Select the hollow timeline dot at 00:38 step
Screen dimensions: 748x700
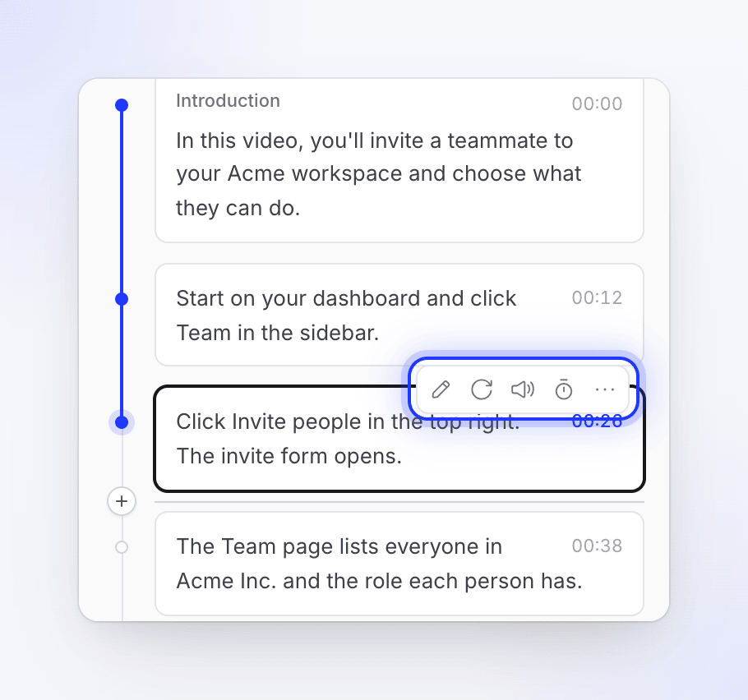click(x=122, y=547)
